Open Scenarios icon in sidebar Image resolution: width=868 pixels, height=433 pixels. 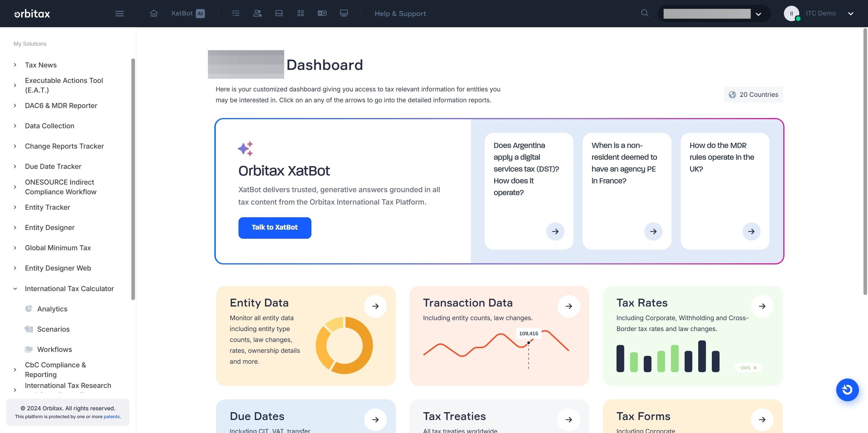29,329
